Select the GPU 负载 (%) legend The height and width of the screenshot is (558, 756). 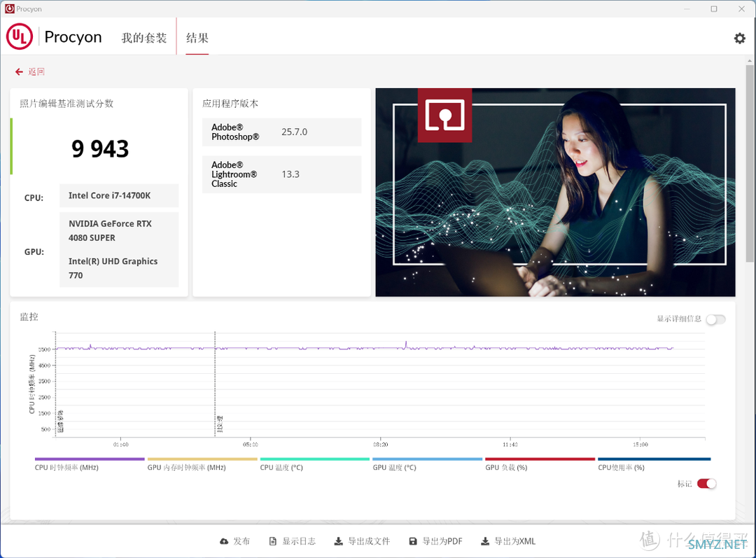click(x=540, y=464)
